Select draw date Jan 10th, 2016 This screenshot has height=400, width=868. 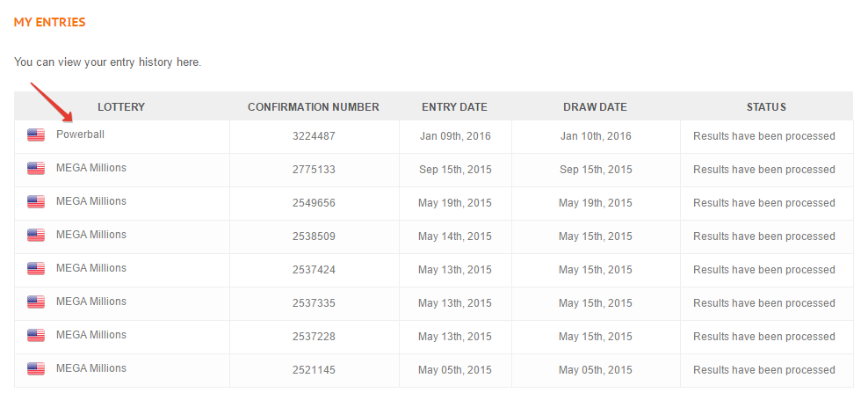[596, 136]
